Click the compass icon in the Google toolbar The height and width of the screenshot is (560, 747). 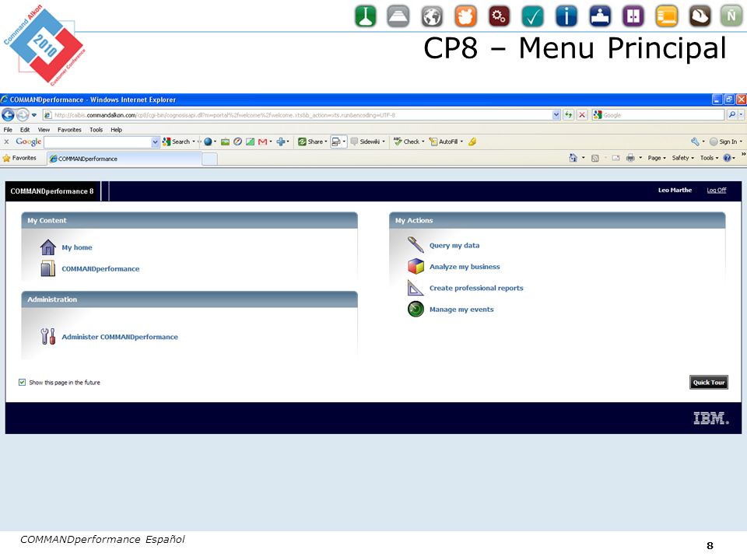[237, 142]
